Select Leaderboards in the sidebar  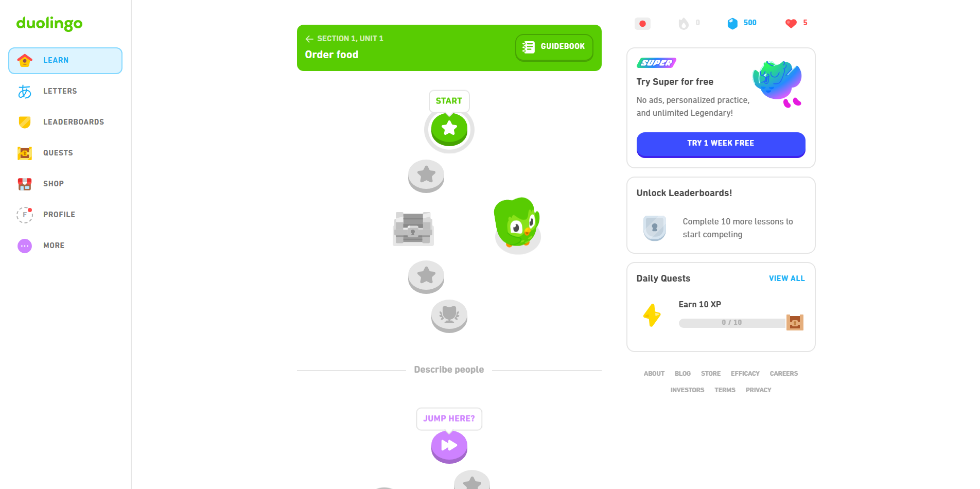click(x=74, y=122)
